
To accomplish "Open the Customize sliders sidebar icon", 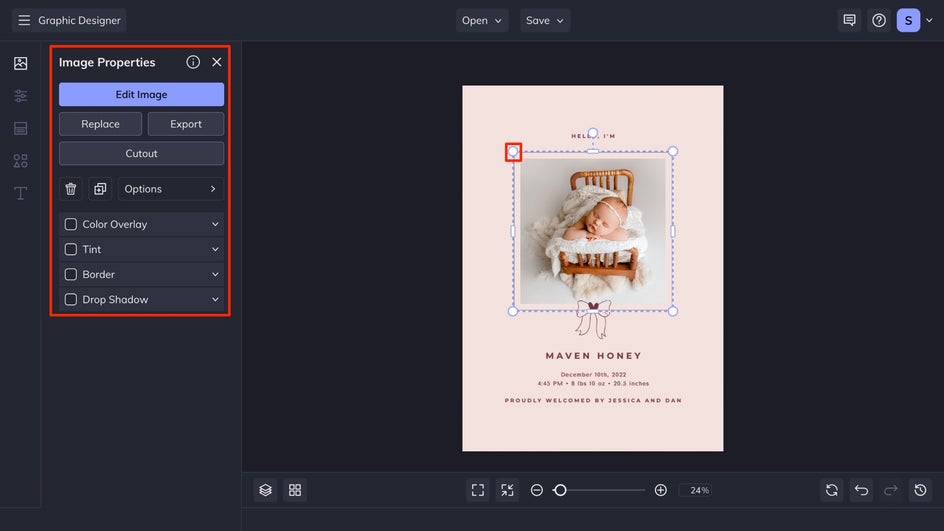I will (20, 96).
